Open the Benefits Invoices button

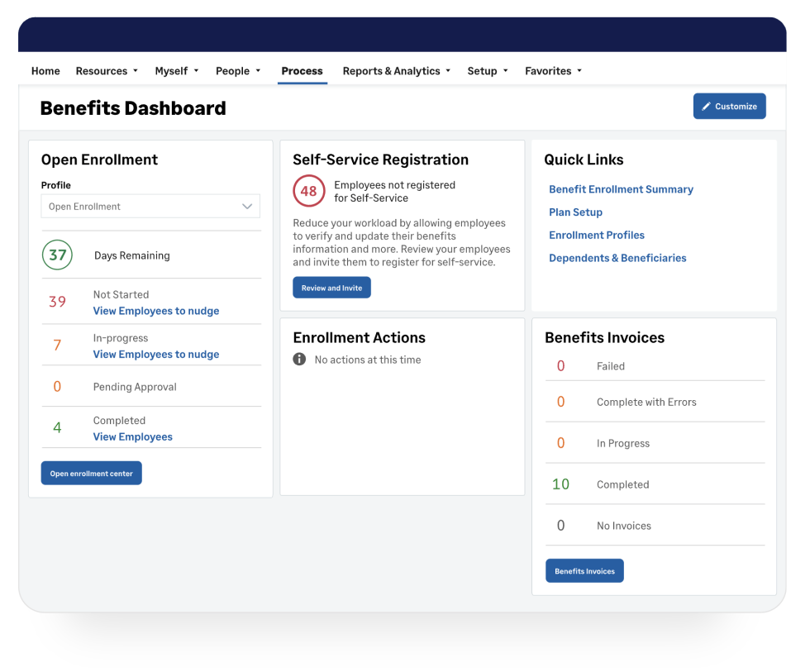[x=584, y=571]
